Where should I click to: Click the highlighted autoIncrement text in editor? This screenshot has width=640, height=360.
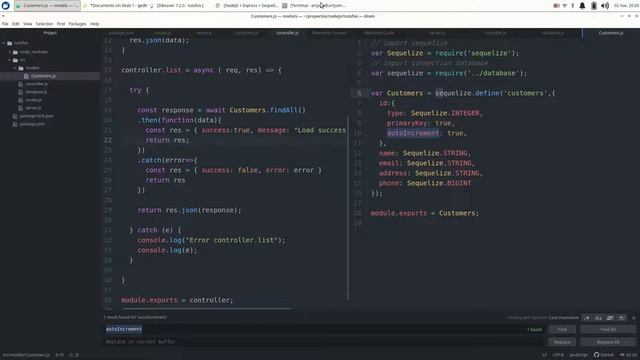click(x=413, y=133)
